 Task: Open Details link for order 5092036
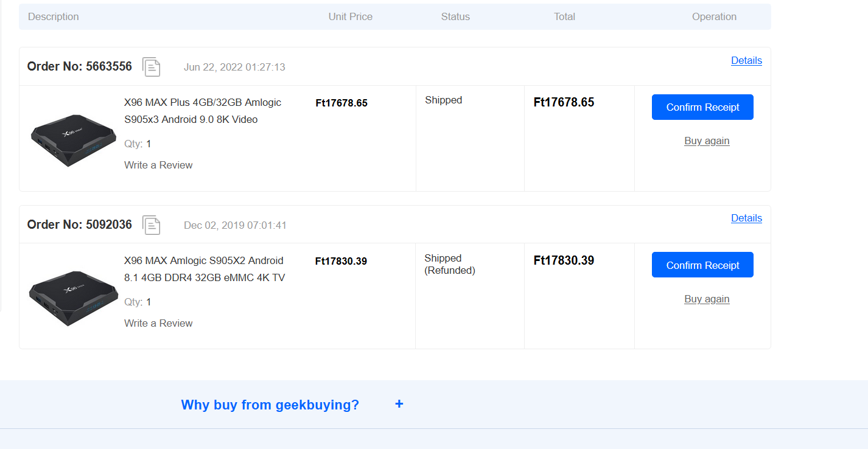pyautogui.click(x=746, y=218)
